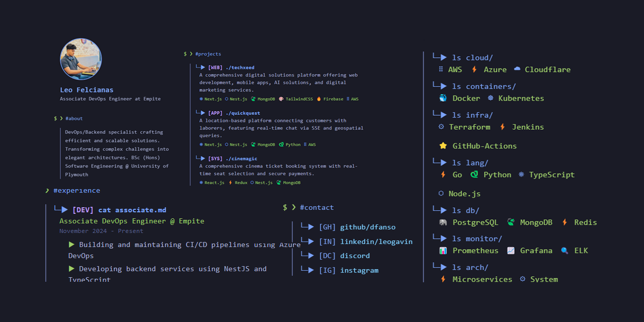644x322 pixels.
Task: Click the Docker whale icon
Action: [443, 98]
